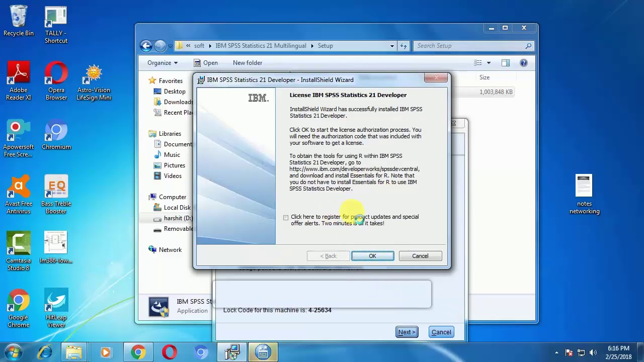Open Videos library in navigation pane
Viewport: 644px width, 362px height.
tap(168, 176)
